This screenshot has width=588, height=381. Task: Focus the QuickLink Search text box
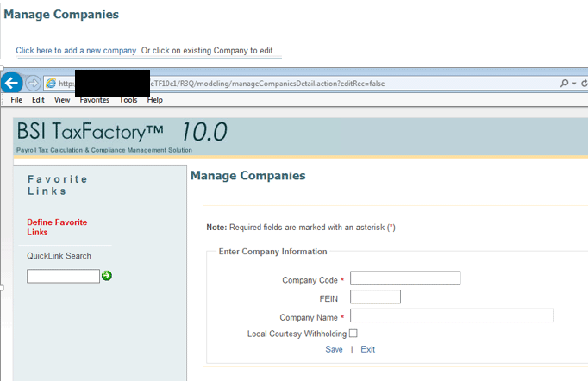click(64, 276)
